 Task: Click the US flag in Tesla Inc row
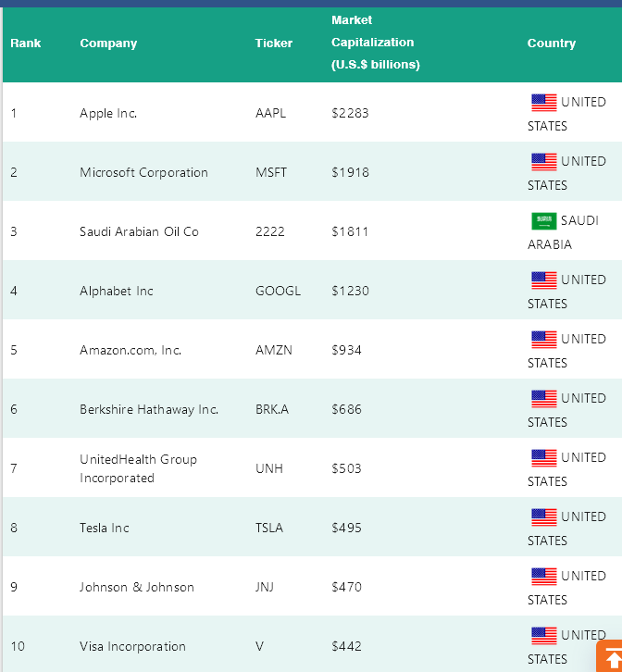click(x=544, y=516)
